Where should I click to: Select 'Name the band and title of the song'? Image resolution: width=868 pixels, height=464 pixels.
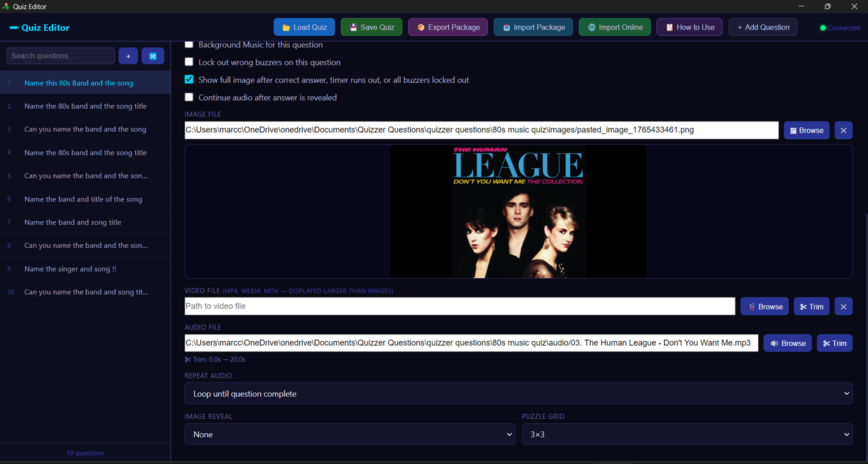[x=85, y=199]
